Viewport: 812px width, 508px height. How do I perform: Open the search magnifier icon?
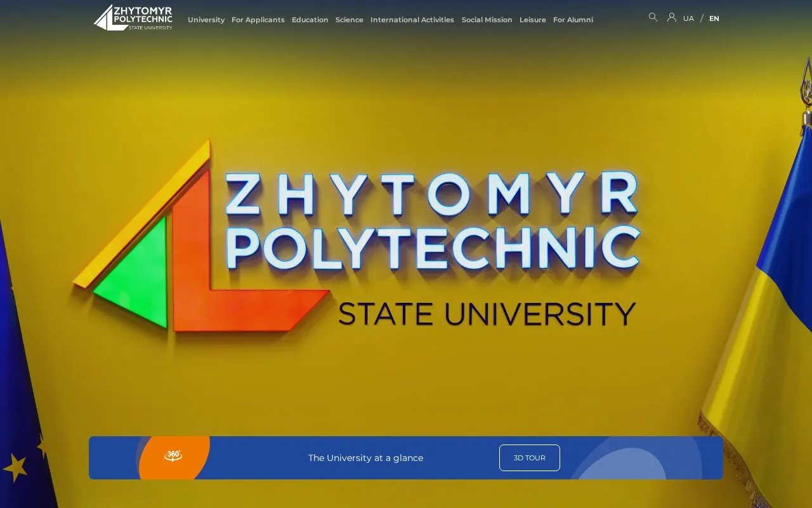[653, 17]
